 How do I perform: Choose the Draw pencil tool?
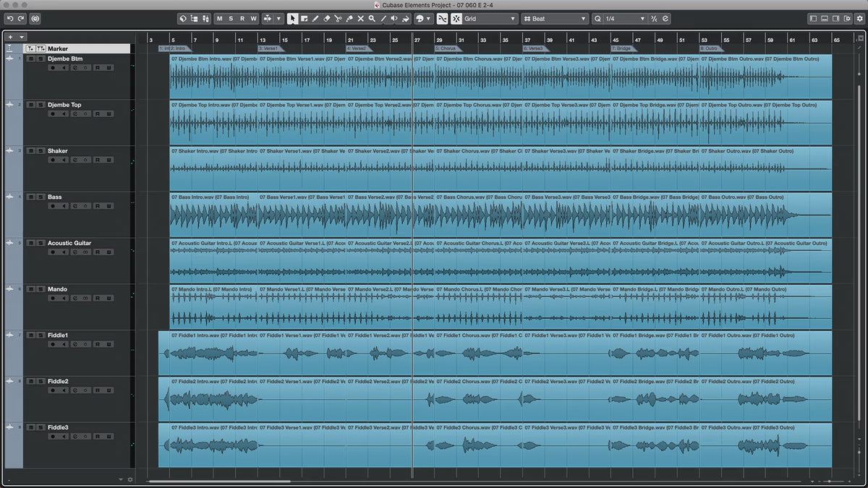pos(315,19)
